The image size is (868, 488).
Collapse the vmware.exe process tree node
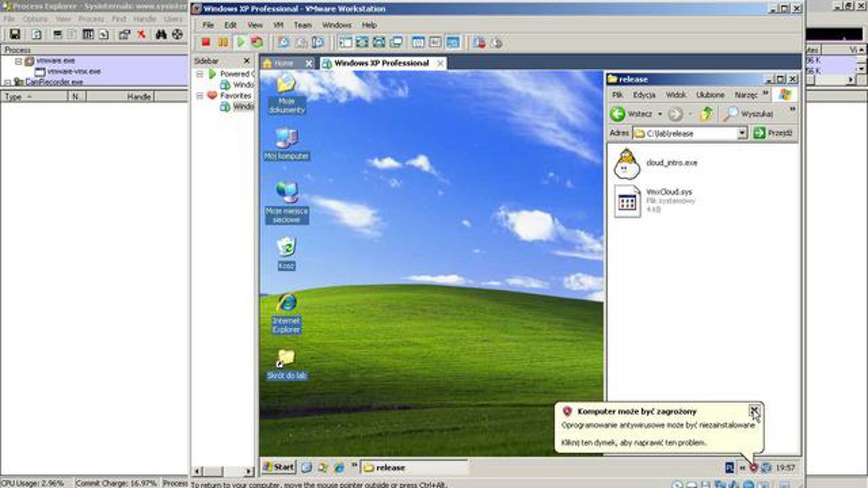point(18,61)
